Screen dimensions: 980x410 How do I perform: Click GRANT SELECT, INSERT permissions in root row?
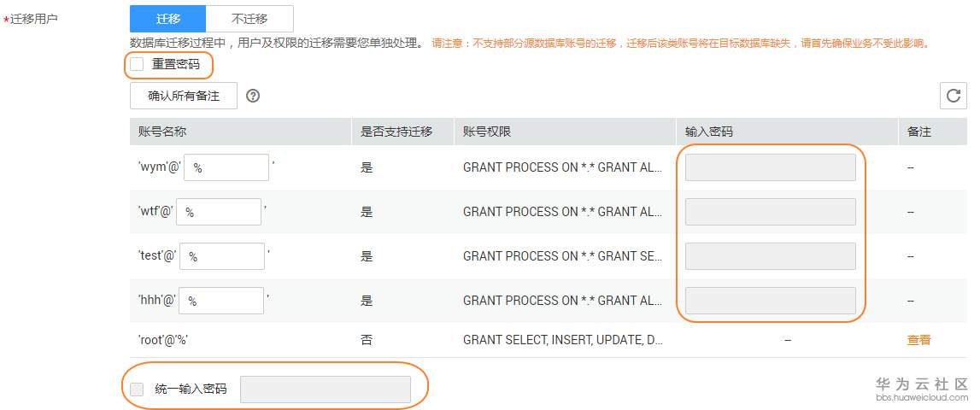562,340
